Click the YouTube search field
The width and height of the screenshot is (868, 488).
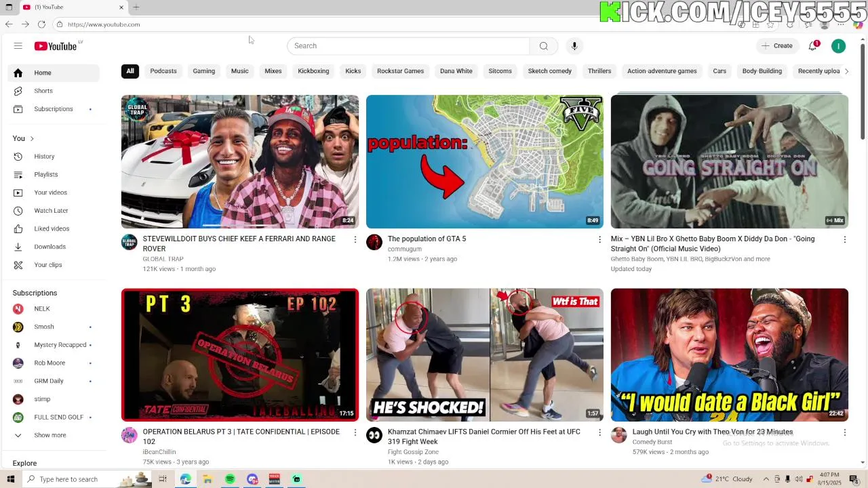408,46
